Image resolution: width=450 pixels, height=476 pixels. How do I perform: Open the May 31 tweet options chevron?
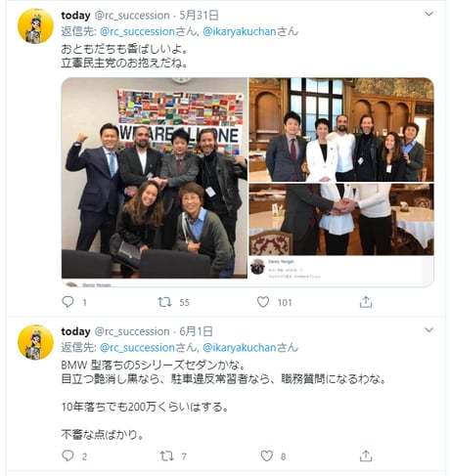point(429,14)
